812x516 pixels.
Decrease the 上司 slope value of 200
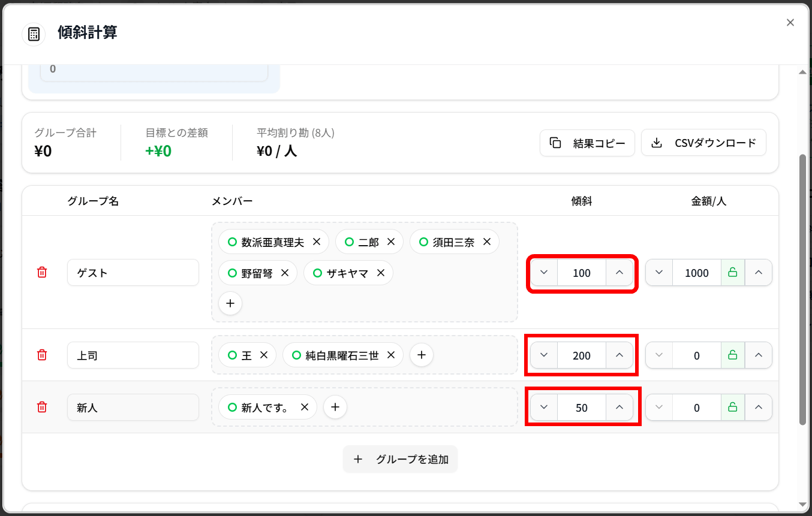(544, 355)
